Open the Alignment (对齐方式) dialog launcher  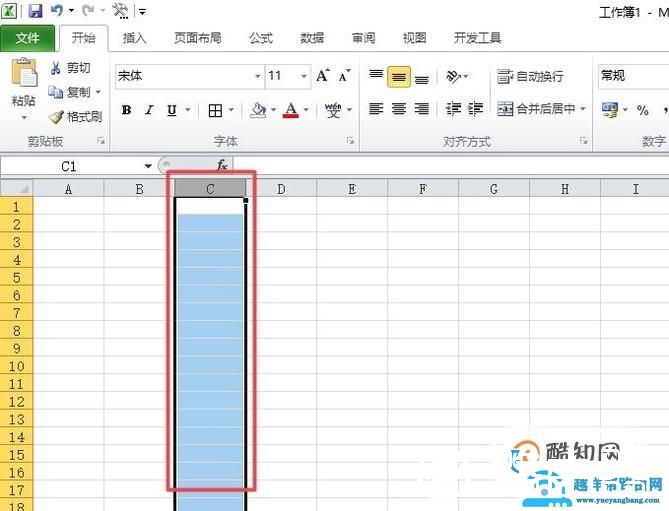(x=583, y=140)
